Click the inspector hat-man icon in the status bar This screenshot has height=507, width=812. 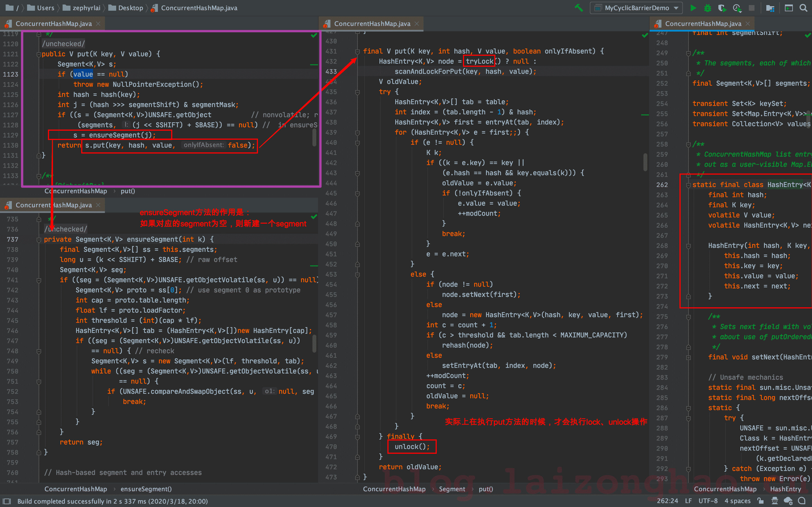click(775, 501)
